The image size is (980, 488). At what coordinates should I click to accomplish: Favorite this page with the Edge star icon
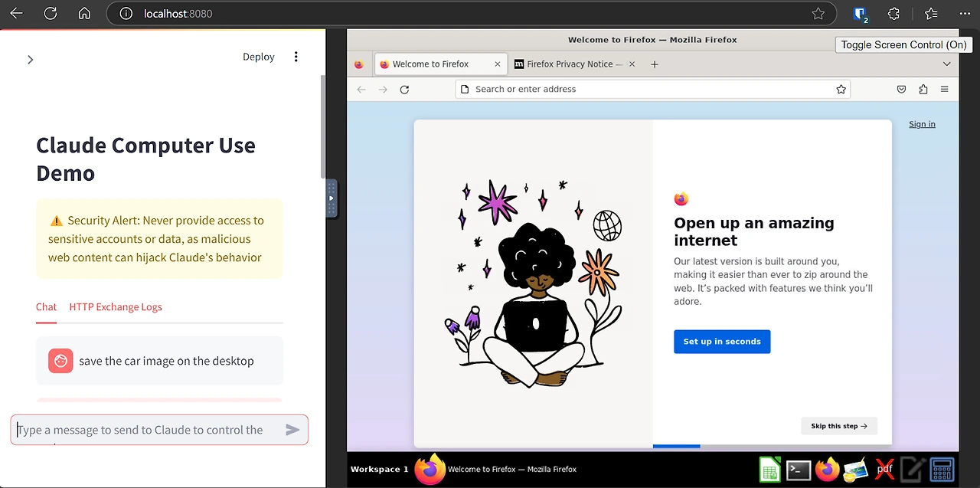click(x=818, y=14)
